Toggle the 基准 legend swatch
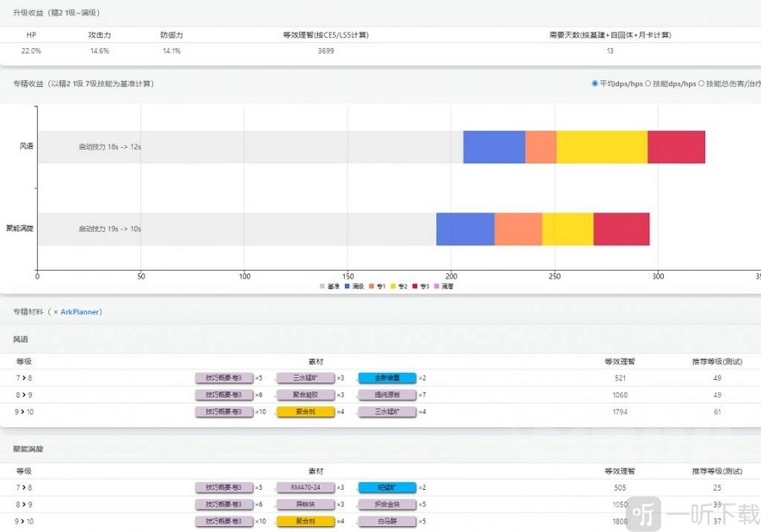Image resolution: width=761 pixels, height=532 pixels. click(x=322, y=287)
